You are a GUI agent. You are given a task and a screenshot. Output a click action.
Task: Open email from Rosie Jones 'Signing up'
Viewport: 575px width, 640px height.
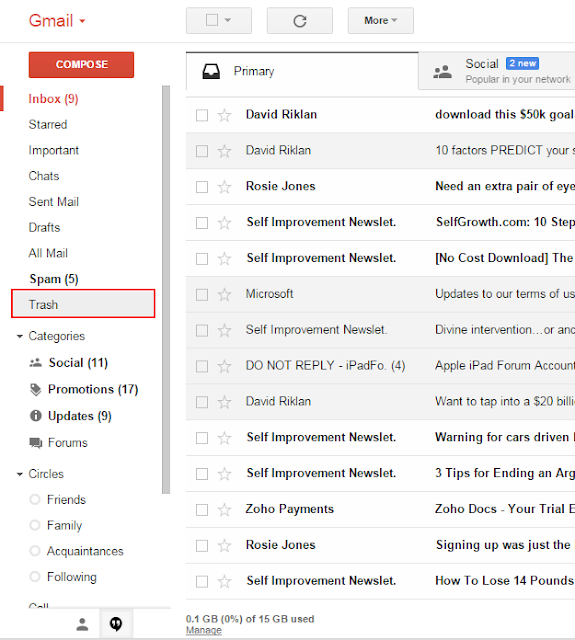point(380,545)
